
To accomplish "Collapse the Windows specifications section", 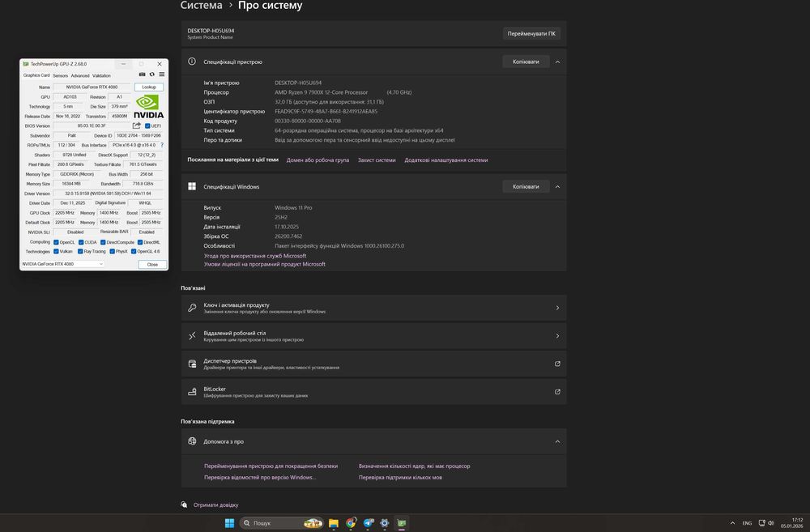I will 557,186.
